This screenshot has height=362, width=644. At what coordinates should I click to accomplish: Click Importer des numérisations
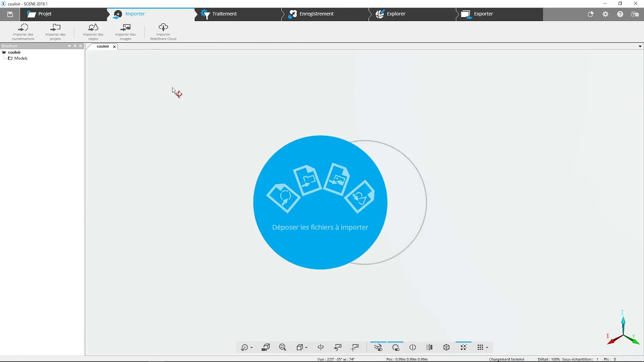23,32
